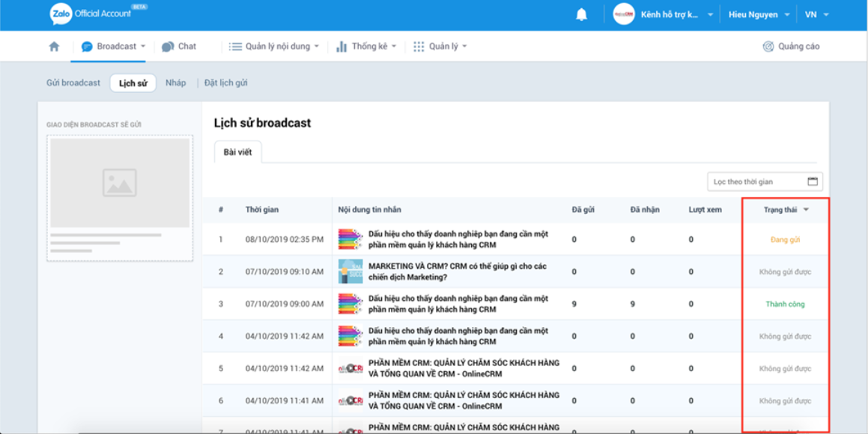Click the thumbnail of message row 2

350,272
